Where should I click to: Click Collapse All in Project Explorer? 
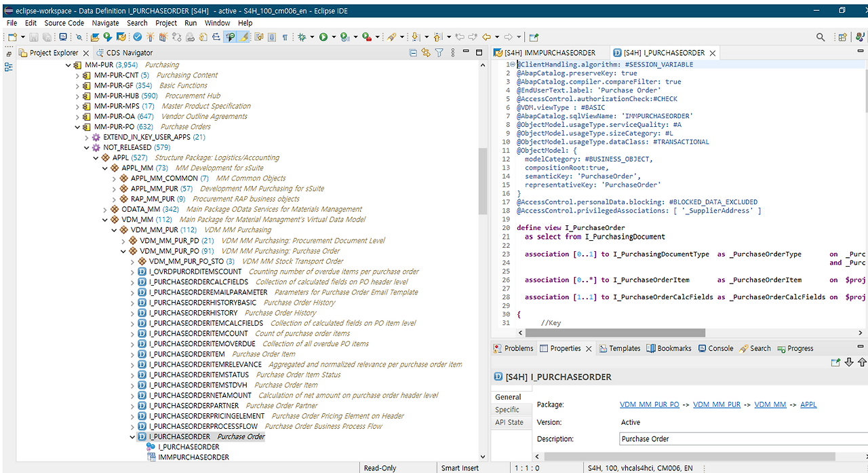pyautogui.click(x=414, y=53)
